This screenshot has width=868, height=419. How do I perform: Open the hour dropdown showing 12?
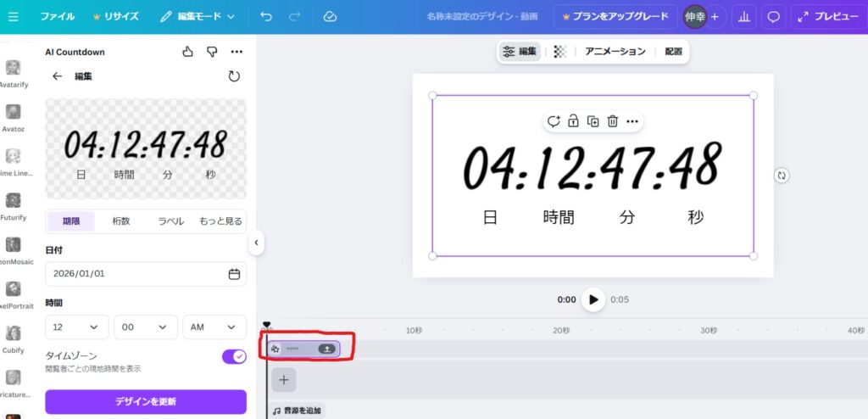click(76, 327)
